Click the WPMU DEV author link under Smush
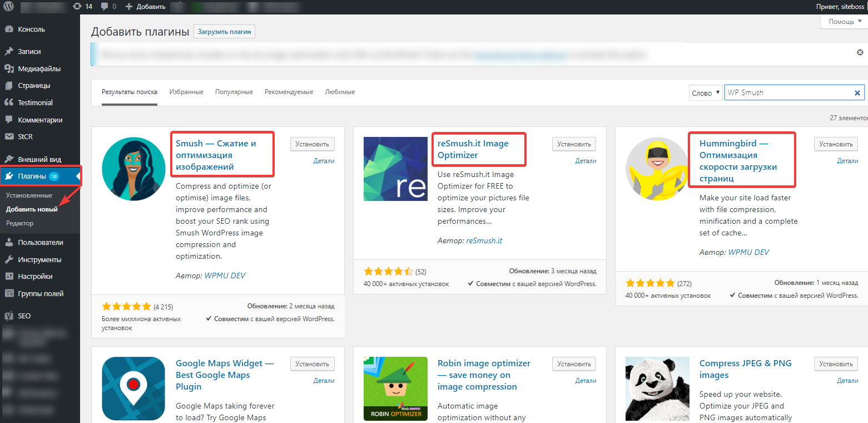The height and width of the screenshot is (423, 868). coord(225,276)
